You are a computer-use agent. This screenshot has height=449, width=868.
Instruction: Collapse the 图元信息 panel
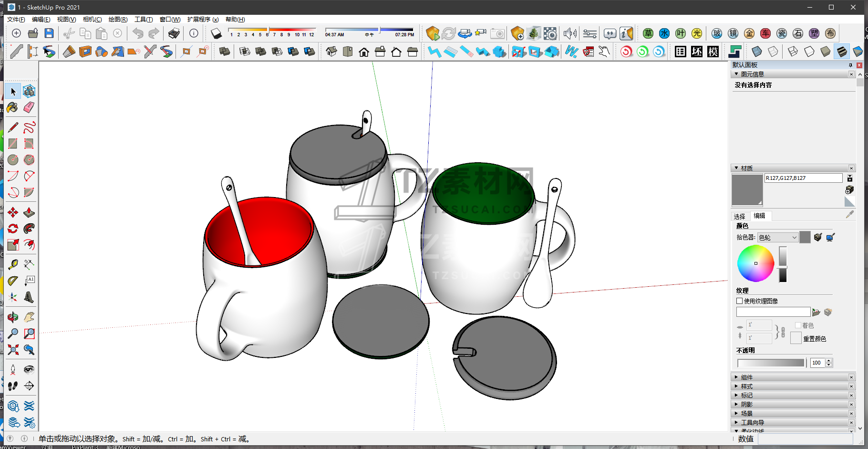click(736, 74)
